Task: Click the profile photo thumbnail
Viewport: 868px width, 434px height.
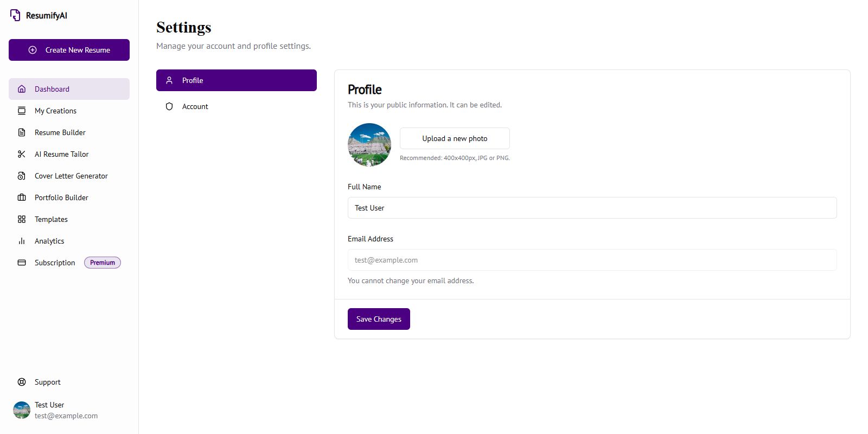Action: coord(369,145)
